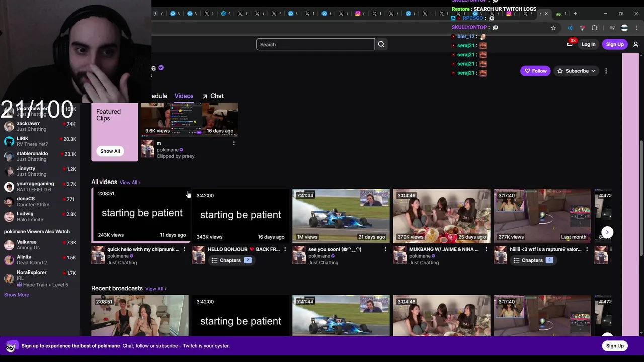
Task: Expand sidebar channels with Show More
Action: [x=17, y=295]
